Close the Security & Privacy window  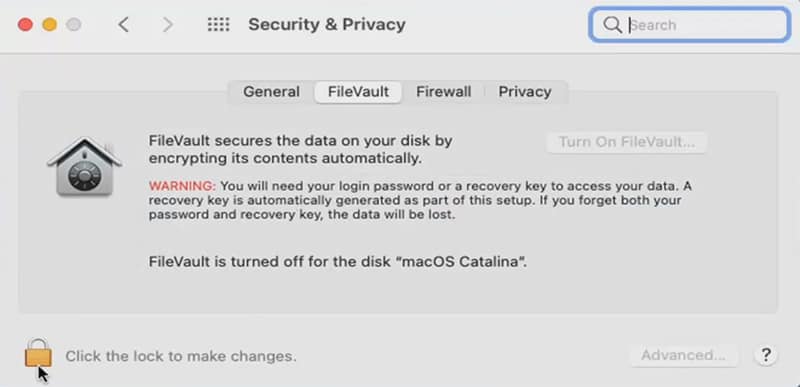pos(25,24)
